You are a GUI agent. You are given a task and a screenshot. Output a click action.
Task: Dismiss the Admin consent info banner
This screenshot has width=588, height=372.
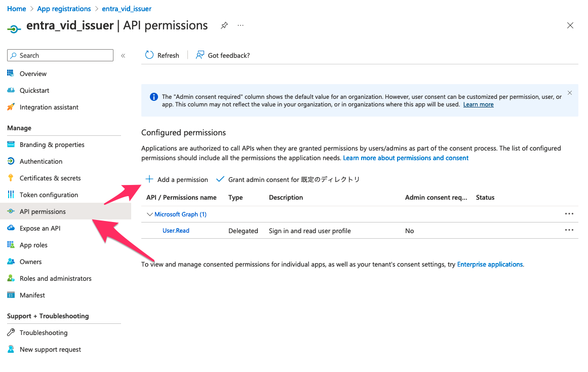click(570, 93)
